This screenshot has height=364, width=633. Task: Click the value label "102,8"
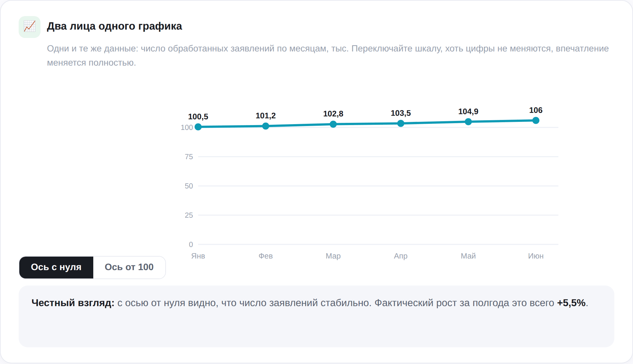click(333, 114)
